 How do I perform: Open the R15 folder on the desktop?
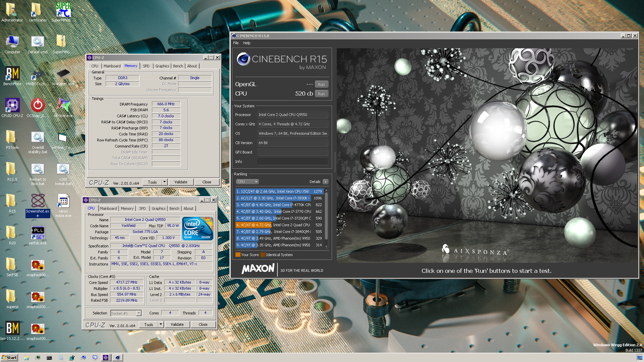(x=12, y=203)
